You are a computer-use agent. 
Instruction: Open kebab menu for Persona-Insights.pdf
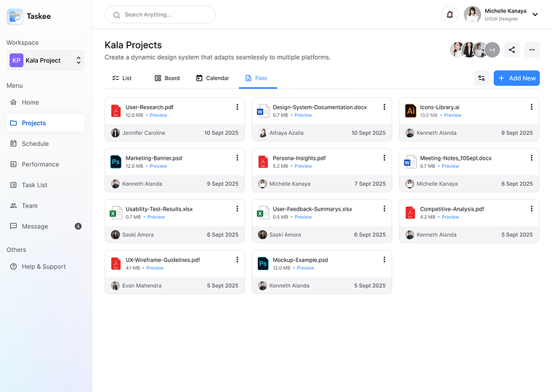(384, 158)
